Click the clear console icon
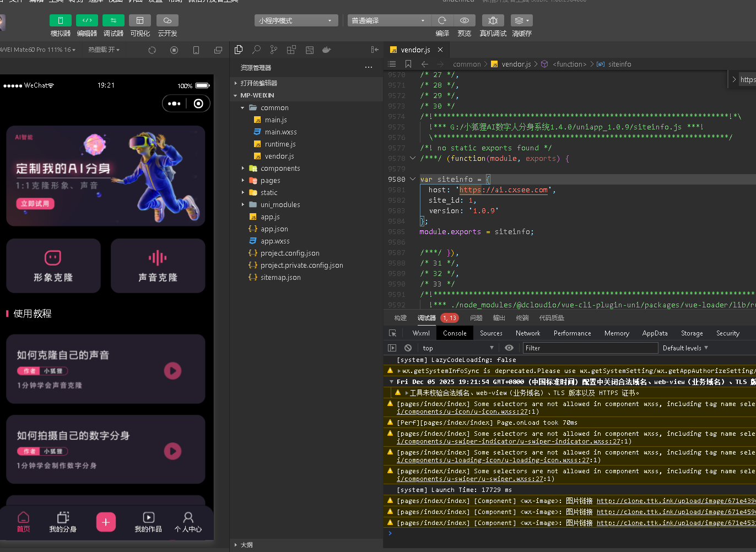The width and height of the screenshot is (756, 552). click(408, 348)
